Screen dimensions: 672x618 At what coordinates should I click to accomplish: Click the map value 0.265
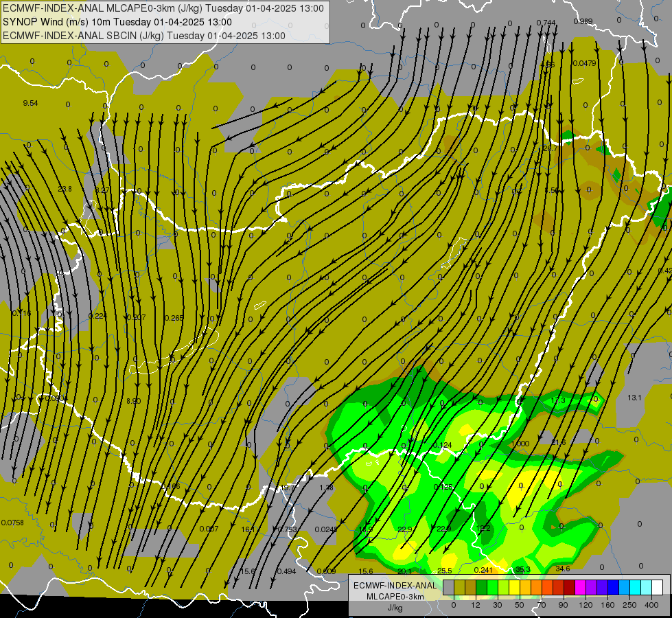[x=174, y=318]
